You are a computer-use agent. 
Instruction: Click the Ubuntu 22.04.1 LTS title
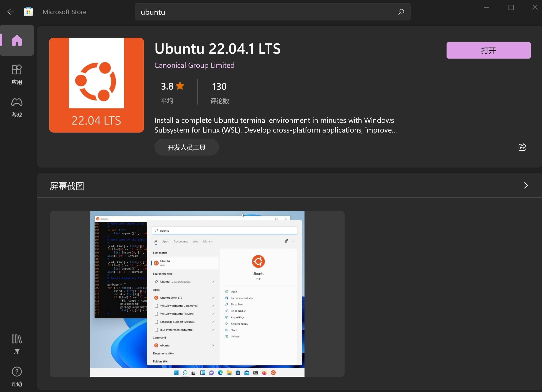pos(217,48)
